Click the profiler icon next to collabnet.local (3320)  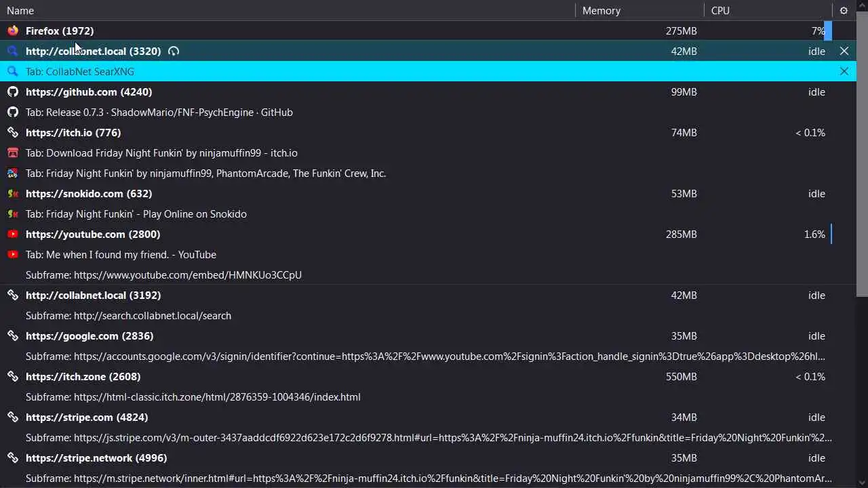[x=174, y=51]
